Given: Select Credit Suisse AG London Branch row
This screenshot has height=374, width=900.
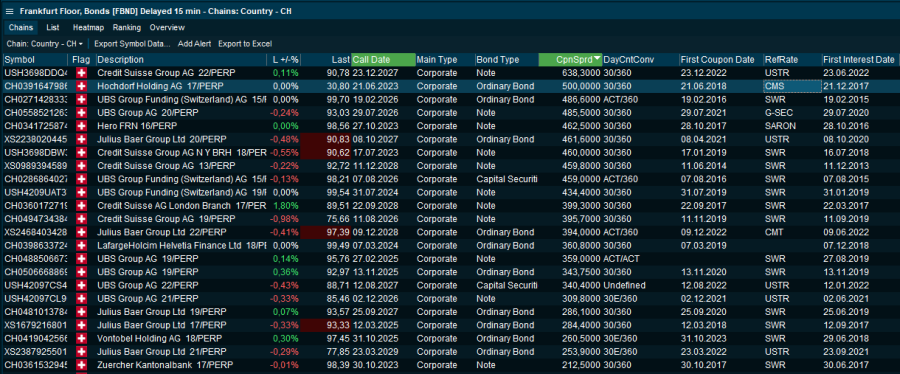Looking at the screenshot, I should 450,205.
